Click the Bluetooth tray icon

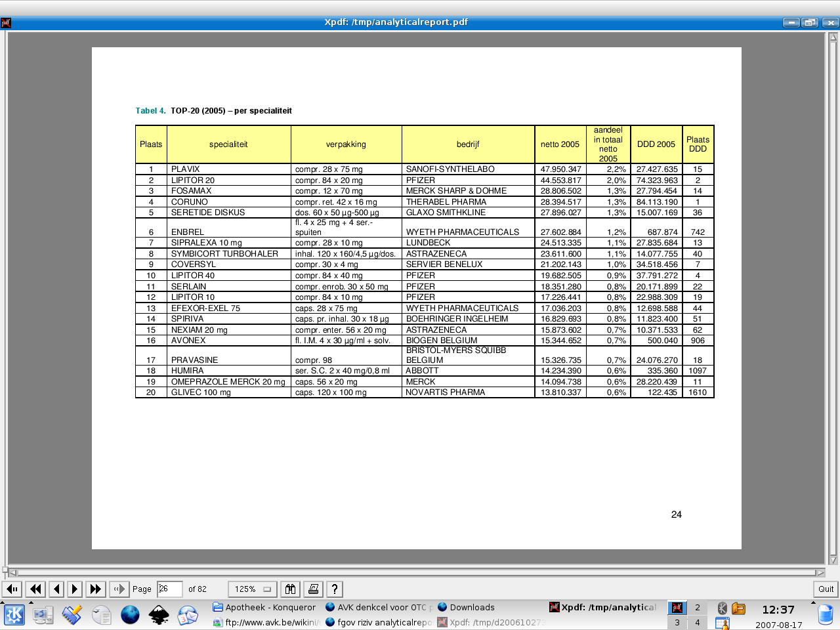click(723, 608)
